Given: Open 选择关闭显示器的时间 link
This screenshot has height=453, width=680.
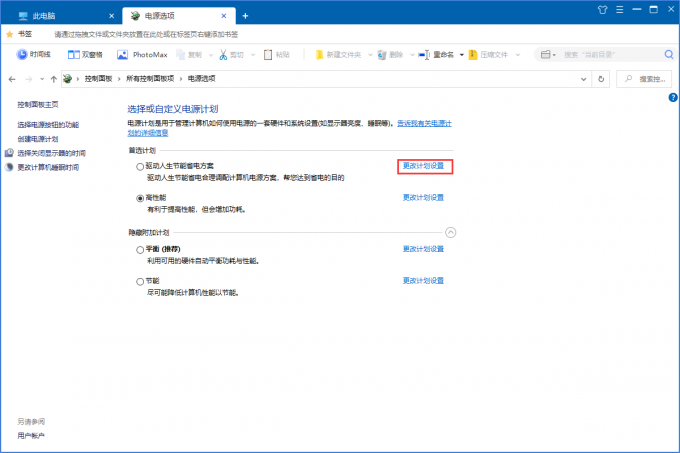Looking at the screenshot, I should click(52, 153).
